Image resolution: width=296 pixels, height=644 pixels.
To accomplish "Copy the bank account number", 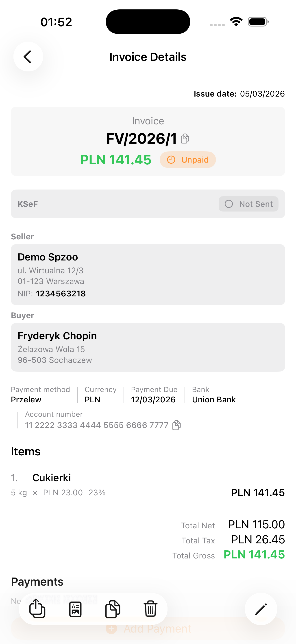I will coord(176,425).
